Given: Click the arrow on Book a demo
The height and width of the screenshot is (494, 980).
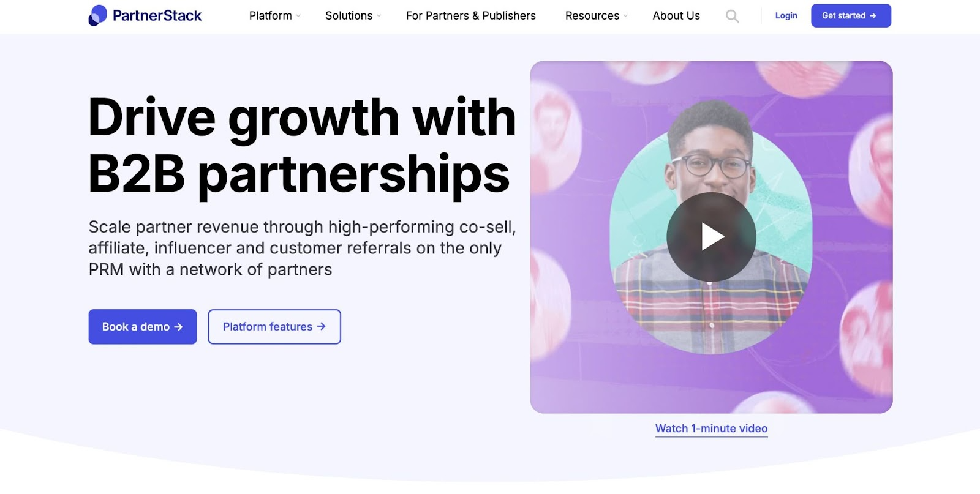Looking at the screenshot, I should (178, 327).
